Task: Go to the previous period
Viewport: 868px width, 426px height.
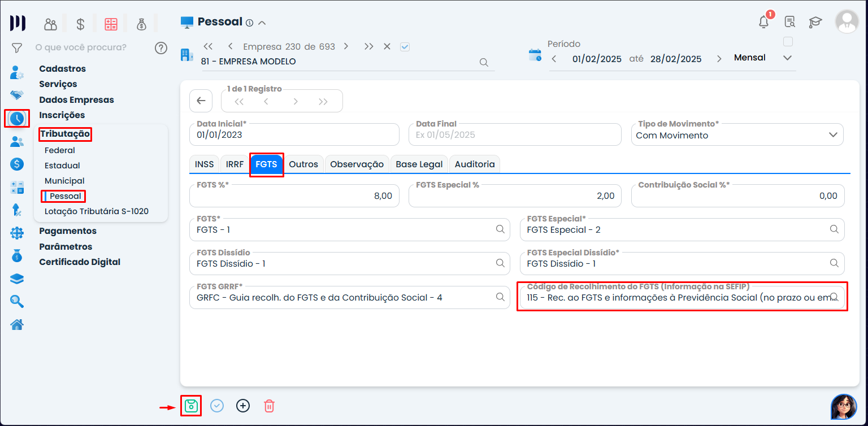Action: pos(554,59)
